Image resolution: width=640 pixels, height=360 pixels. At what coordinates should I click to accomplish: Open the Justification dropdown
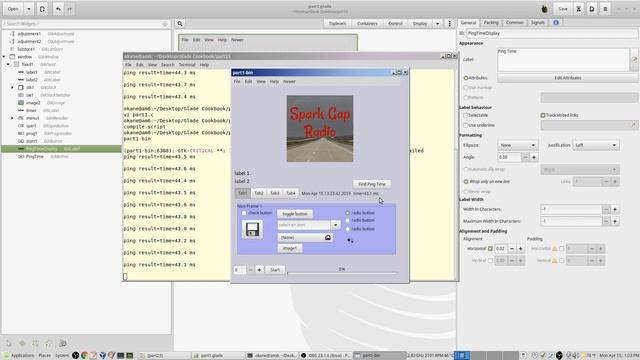pyautogui.click(x=596, y=145)
